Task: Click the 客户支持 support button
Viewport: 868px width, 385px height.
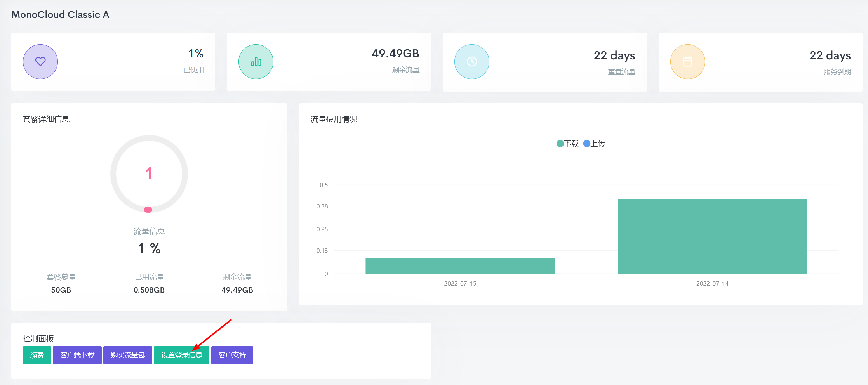Action: [x=232, y=355]
